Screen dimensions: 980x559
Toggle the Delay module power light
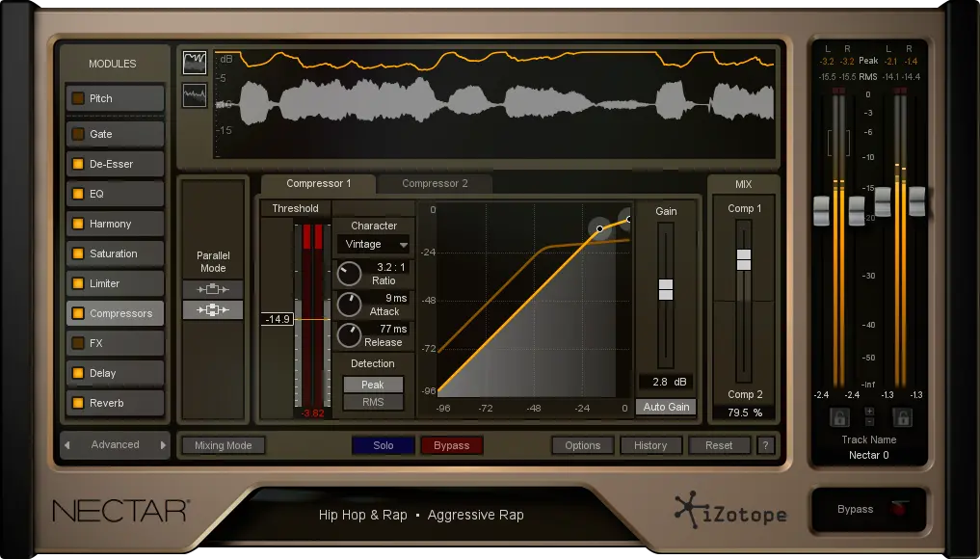[78, 373]
